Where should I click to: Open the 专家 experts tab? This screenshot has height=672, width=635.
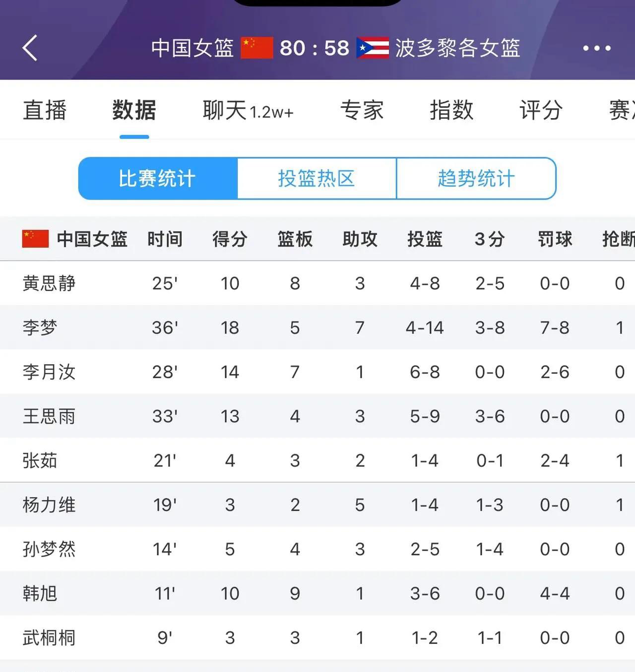[362, 110]
